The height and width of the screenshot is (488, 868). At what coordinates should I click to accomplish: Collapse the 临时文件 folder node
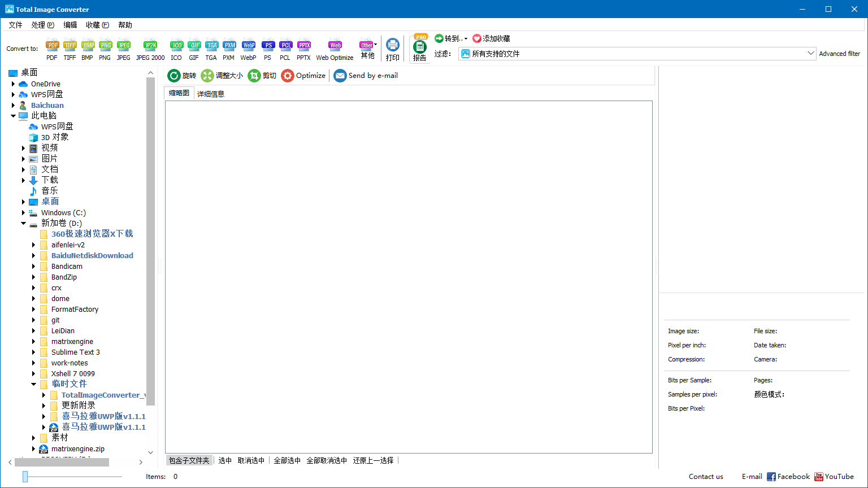point(33,384)
